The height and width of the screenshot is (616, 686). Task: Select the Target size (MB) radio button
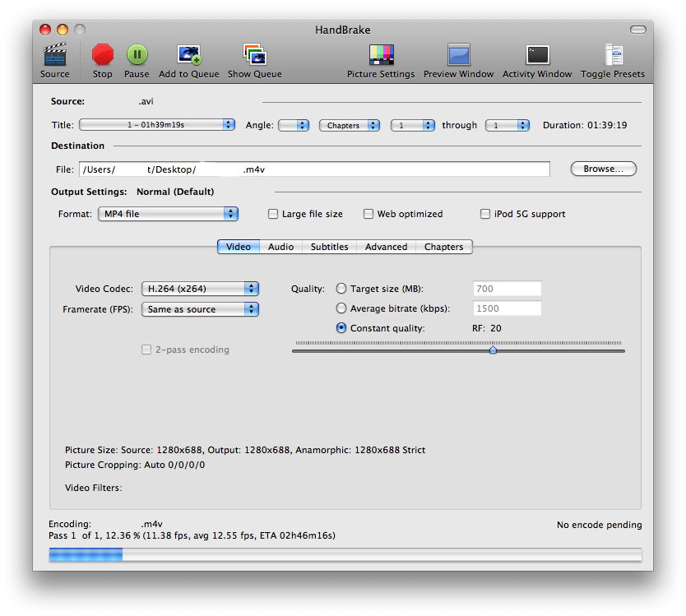click(341, 289)
